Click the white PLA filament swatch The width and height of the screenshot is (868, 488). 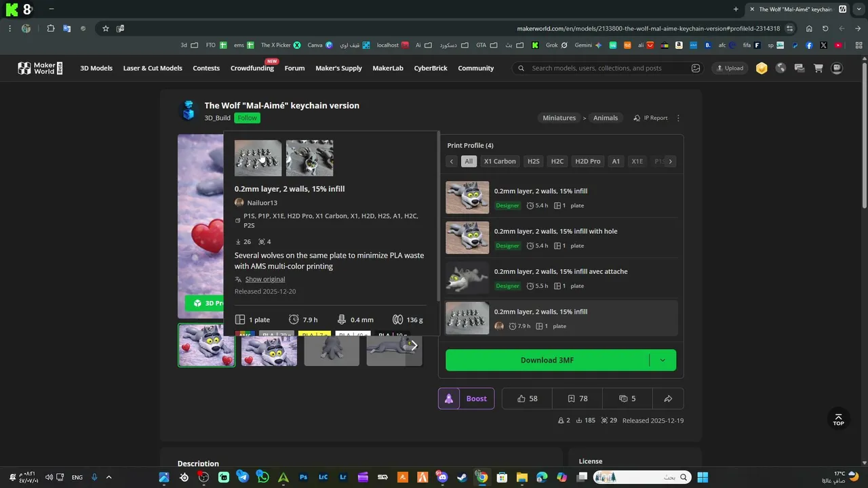tap(353, 334)
